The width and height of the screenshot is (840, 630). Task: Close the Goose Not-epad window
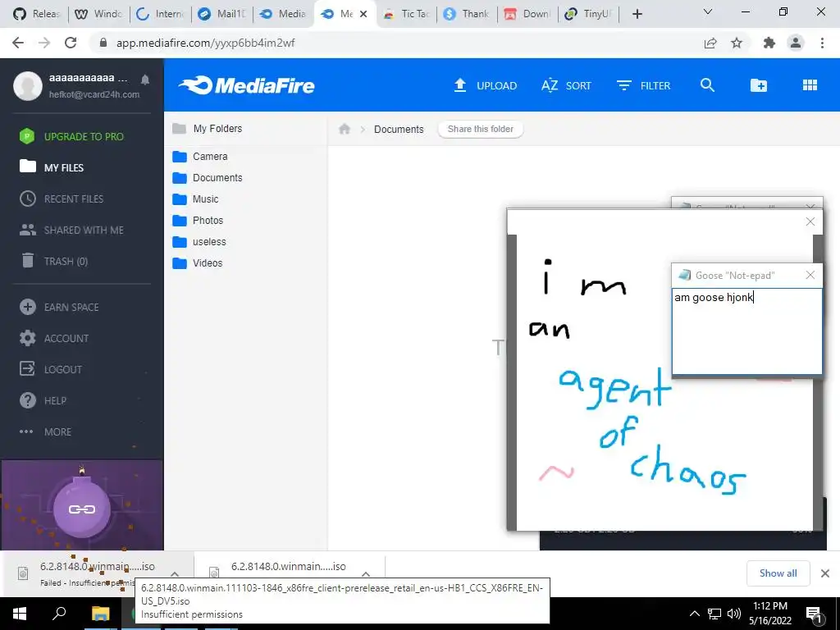click(810, 275)
